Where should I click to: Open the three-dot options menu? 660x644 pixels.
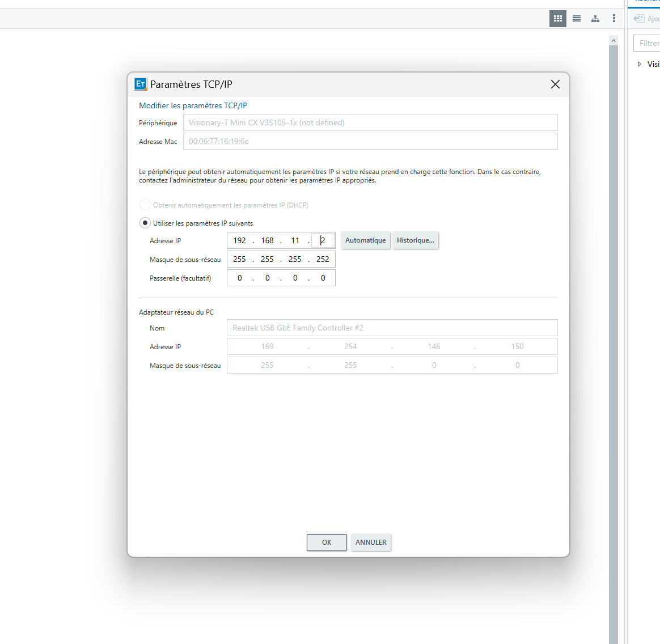coord(614,18)
